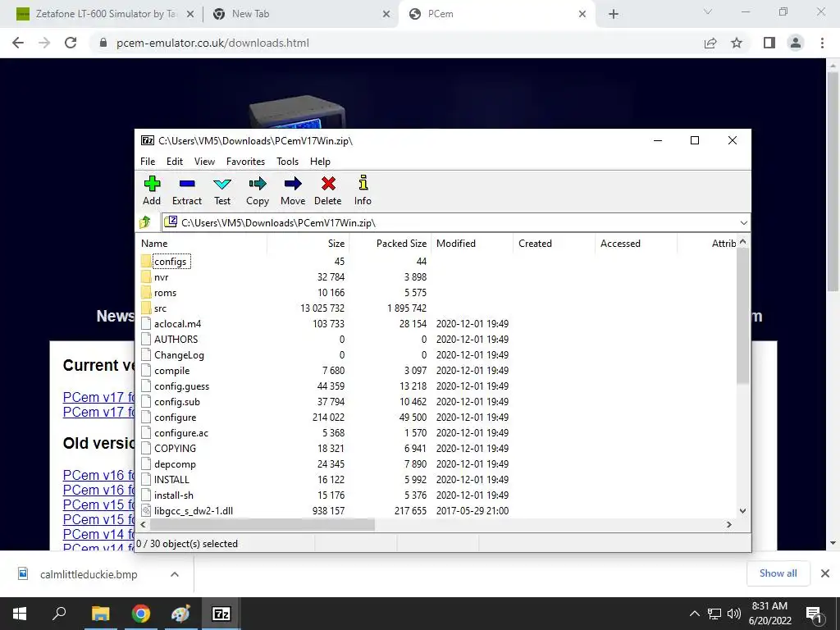Switch to Zetafone LT-600 Simulator tab
This screenshot has height=630, width=840.
[x=105, y=14]
